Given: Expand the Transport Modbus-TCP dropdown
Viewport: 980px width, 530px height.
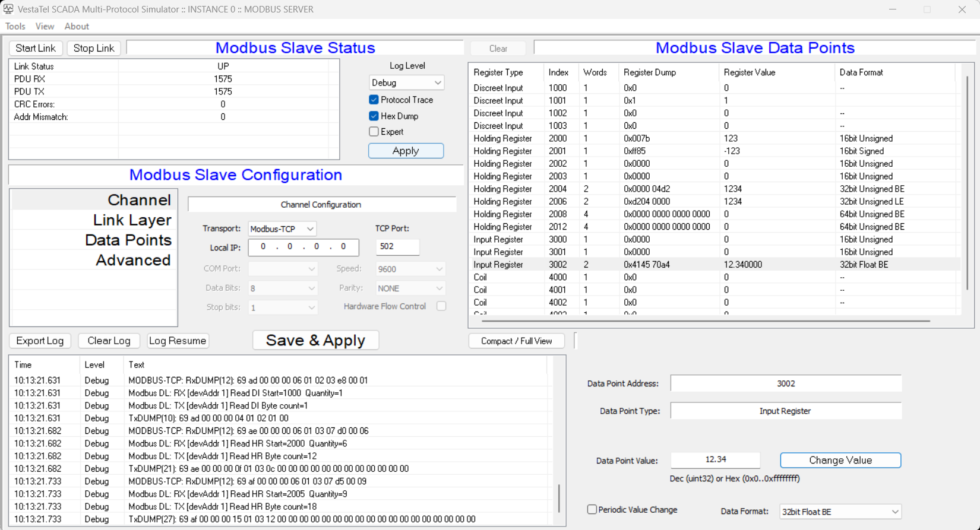Looking at the screenshot, I should 282,229.
